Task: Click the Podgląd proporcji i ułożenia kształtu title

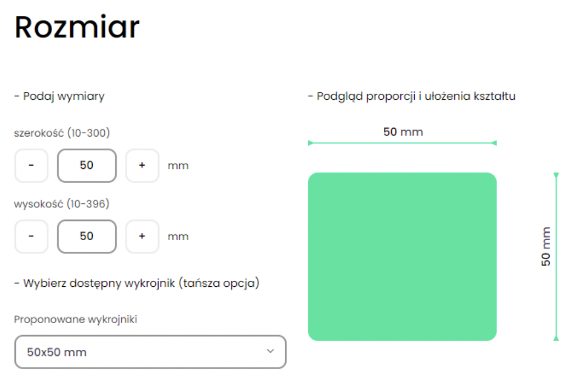Action: 411,97
